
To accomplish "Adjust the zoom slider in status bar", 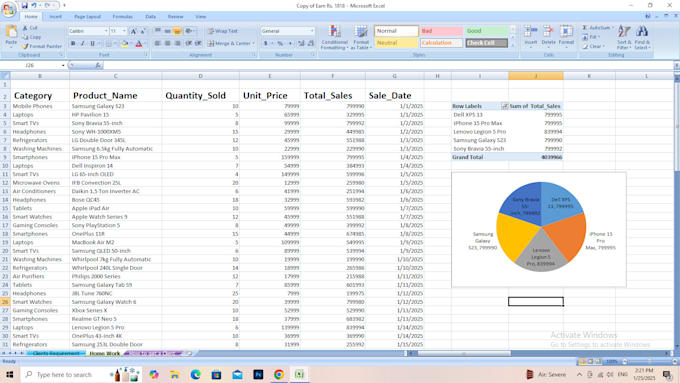I will pyautogui.click(x=649, y=361).
